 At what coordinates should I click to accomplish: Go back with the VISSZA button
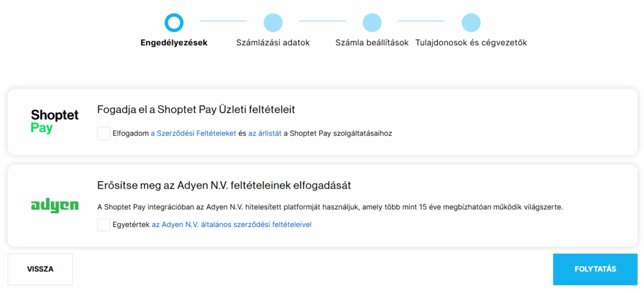(x=40, y=269)
